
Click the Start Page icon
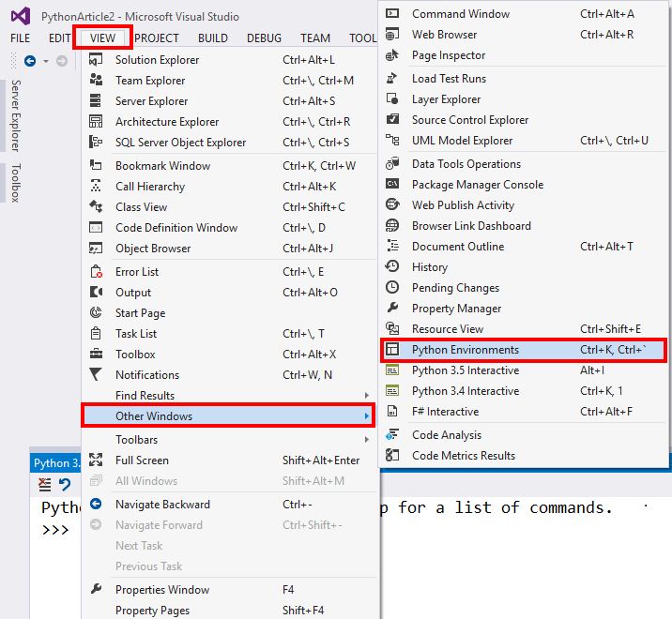[96, 312]
